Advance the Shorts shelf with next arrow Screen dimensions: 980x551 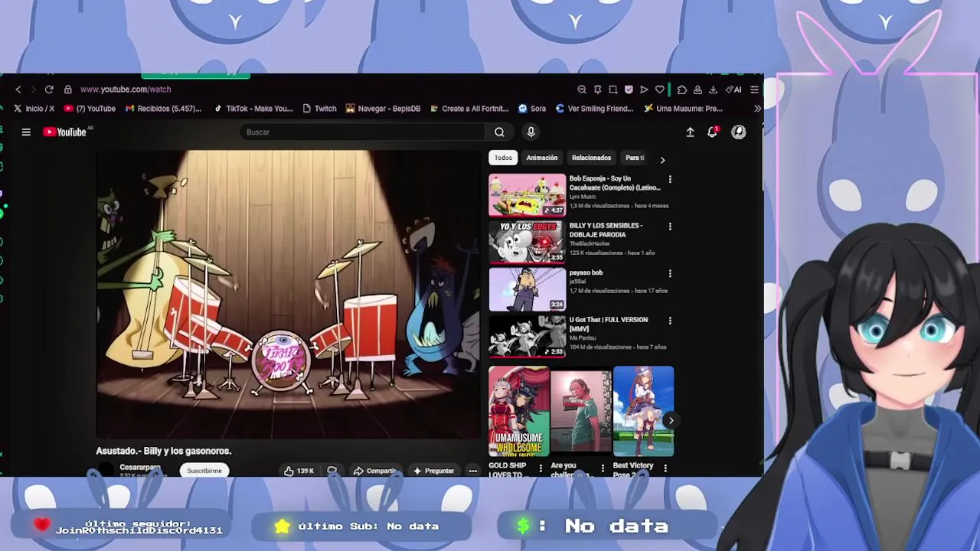[671, 420]
